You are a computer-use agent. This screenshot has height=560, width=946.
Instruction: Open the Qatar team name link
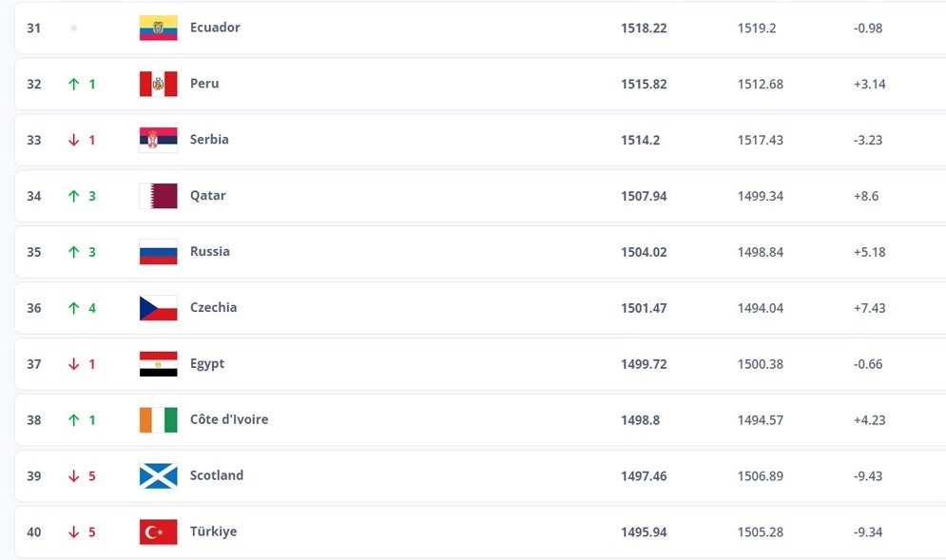point(207,196)
